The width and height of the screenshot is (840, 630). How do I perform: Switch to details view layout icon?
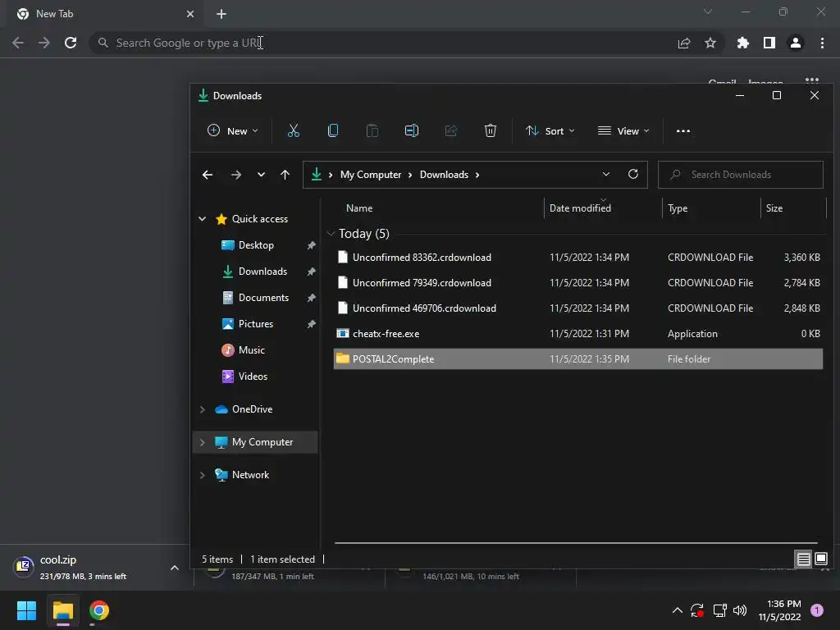tap(804, 559)
